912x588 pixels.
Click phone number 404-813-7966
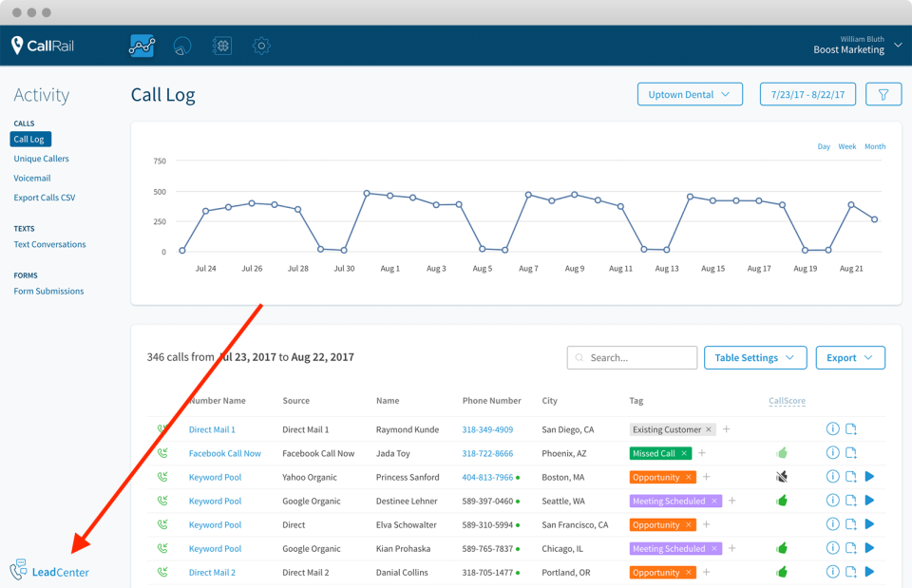point(487,477)
